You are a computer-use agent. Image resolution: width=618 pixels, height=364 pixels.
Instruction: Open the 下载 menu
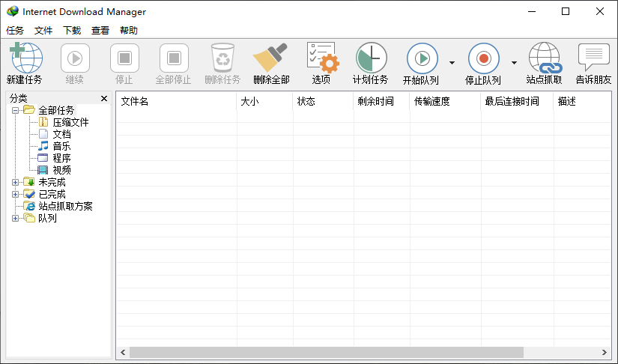coord(72,30)
